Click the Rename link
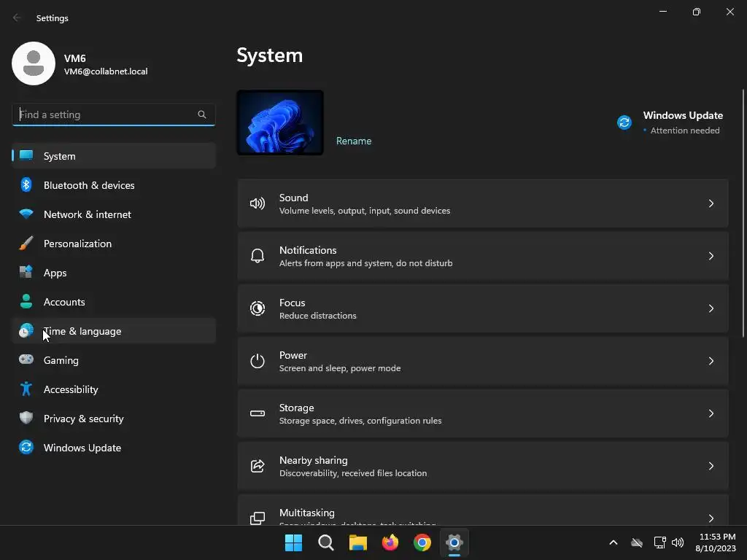The height and width of the screenshot is (560, 747). (x=354, y=141)
